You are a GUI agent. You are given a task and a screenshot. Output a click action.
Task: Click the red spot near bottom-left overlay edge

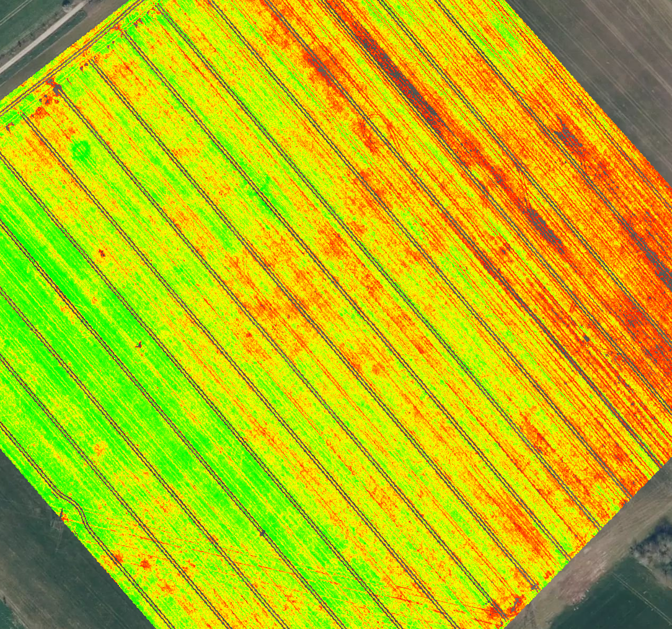point(145,564)
